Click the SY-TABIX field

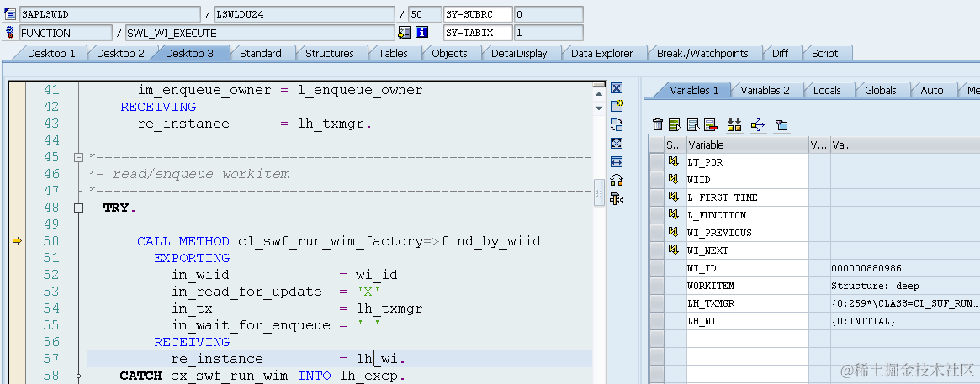[x=478, y=33]
